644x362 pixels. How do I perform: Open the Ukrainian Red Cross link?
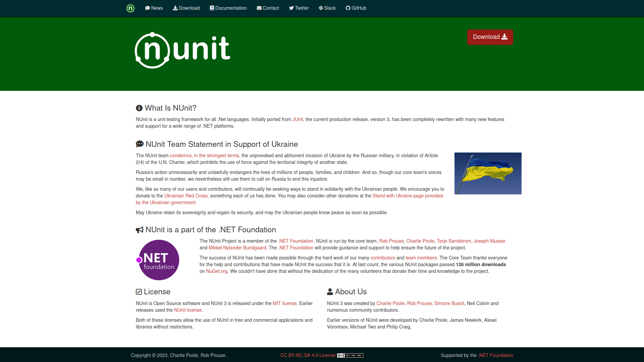point(186,196)
